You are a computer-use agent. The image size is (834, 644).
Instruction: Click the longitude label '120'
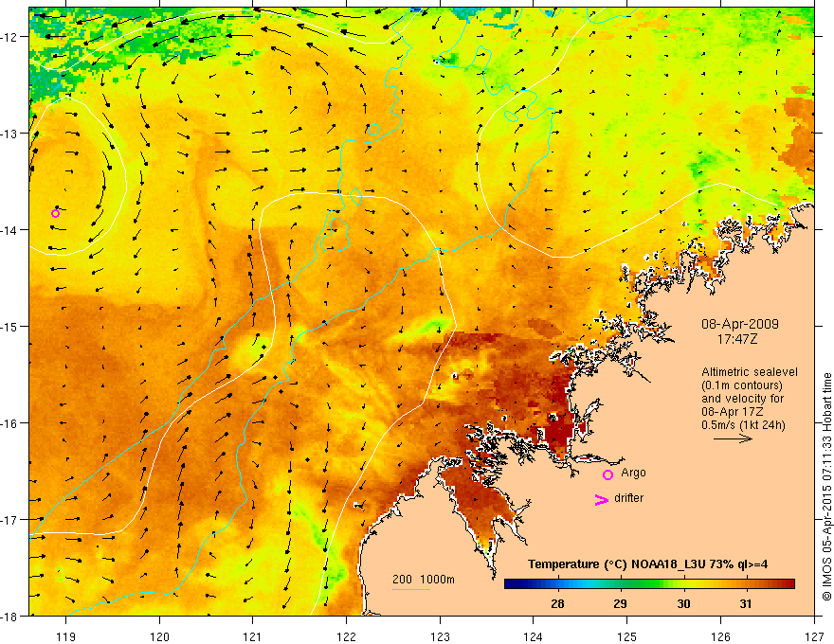159,636
